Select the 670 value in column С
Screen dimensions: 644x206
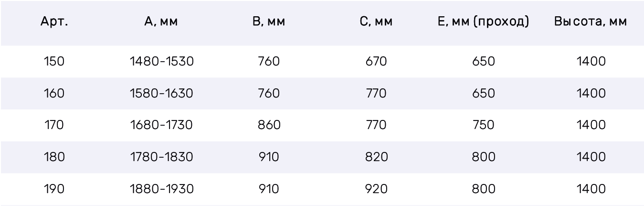376,62
